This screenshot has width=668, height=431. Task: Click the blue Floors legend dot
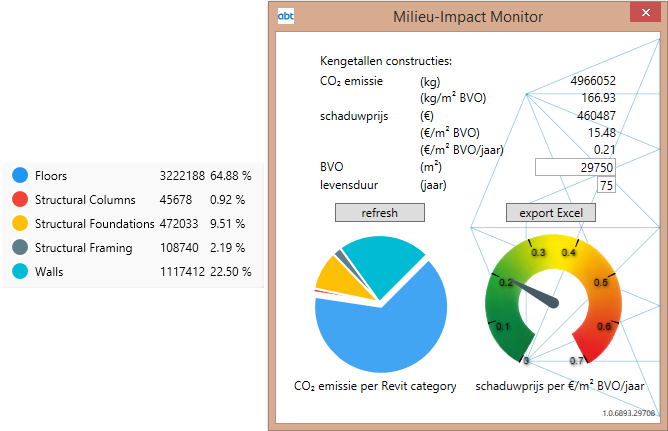[x=20, y=175]
